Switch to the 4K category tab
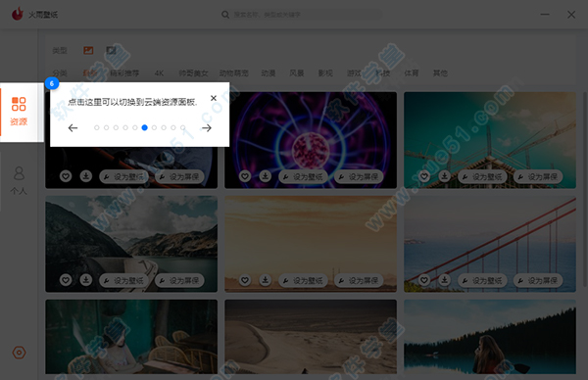 [x=159, y=73]
